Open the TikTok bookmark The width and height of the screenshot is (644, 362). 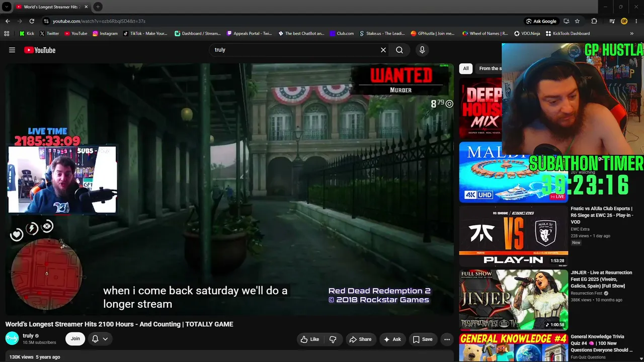click(145, 34)
